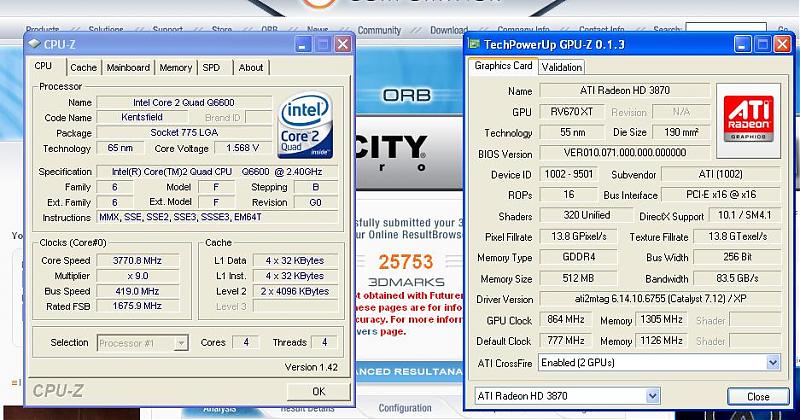Minimize the GPU-Z window
This screenshot has width=800, height=420.
tap(742, 44)
